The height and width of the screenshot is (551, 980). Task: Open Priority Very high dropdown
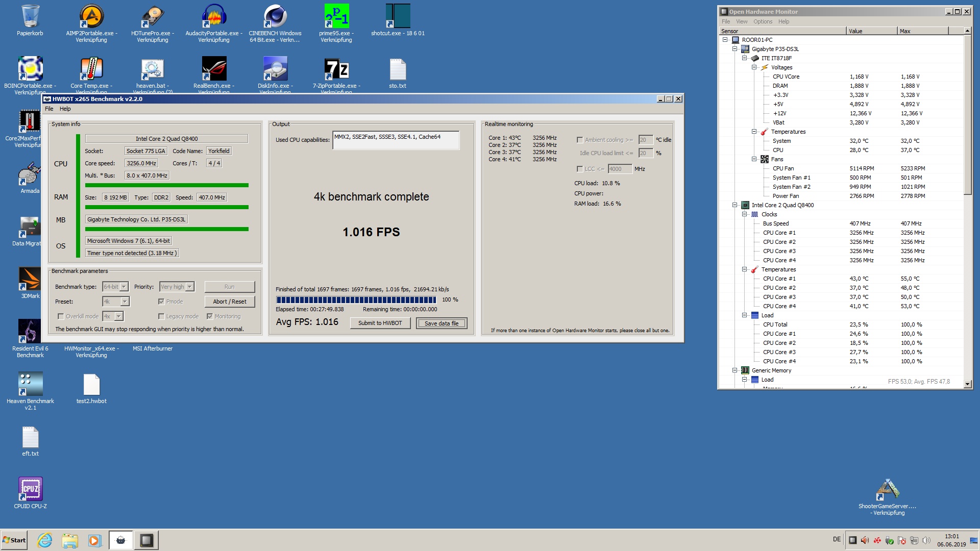[x=177, y=287]
